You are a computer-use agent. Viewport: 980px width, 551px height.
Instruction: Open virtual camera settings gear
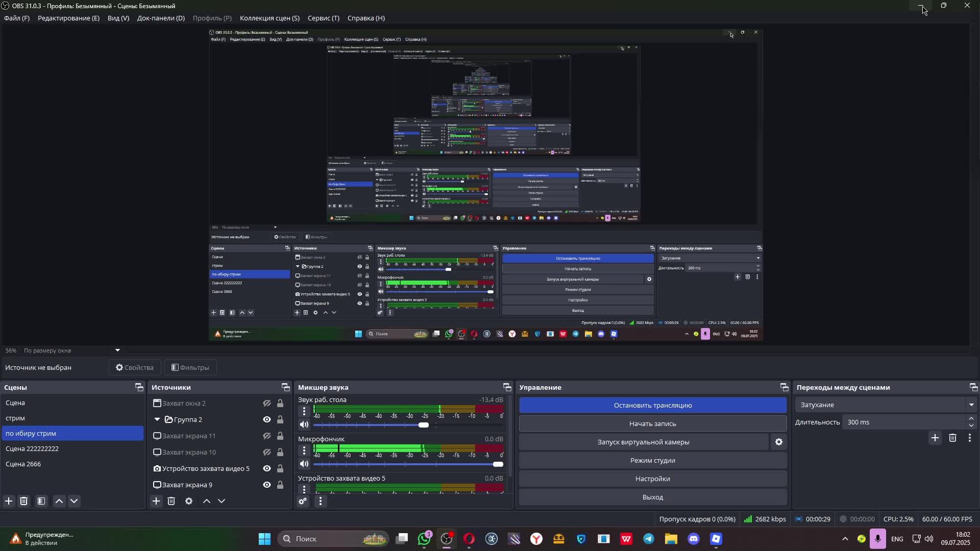coord(779,442)
